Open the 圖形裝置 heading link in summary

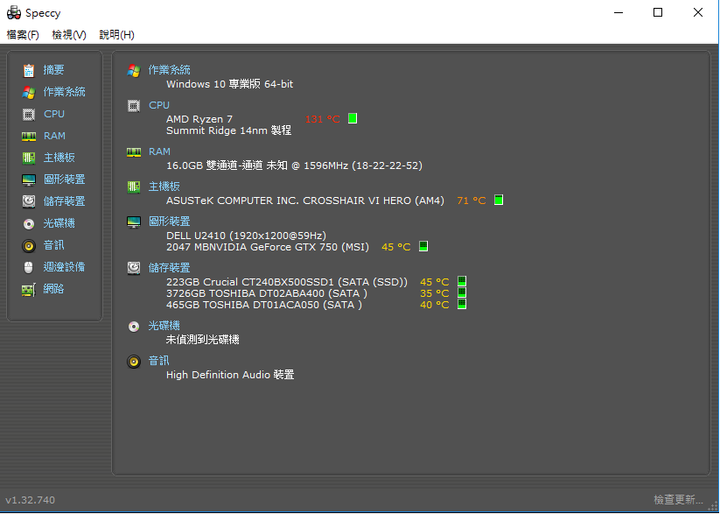point(169,221)
